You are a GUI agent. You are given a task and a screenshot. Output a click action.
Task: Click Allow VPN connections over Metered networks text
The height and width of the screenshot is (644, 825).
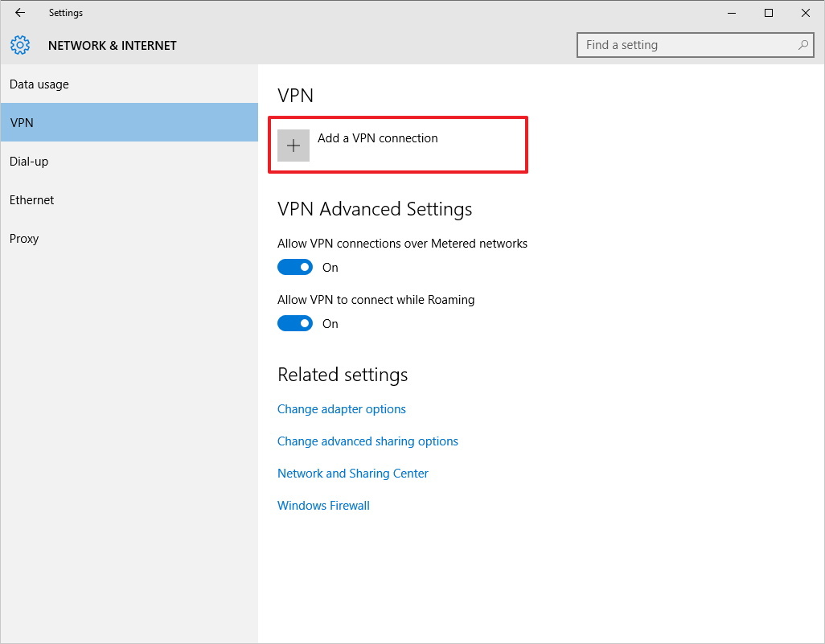pyautogui.click(x=403, y=244)
